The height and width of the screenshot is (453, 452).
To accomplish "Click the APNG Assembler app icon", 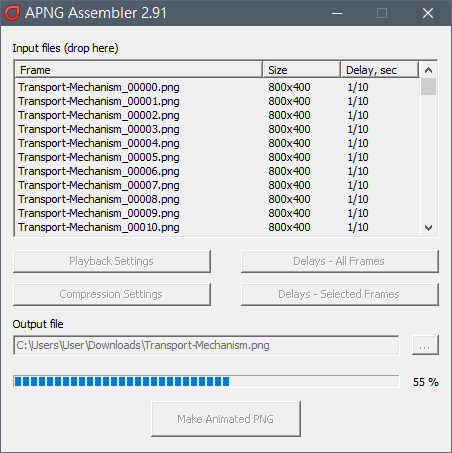I will (12, 13).
